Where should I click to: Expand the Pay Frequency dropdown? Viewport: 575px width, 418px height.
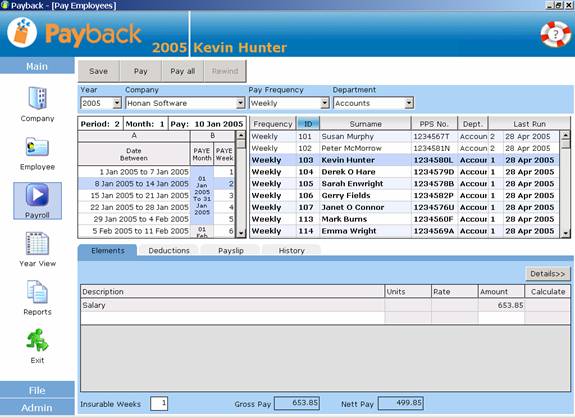coord(325,103)
